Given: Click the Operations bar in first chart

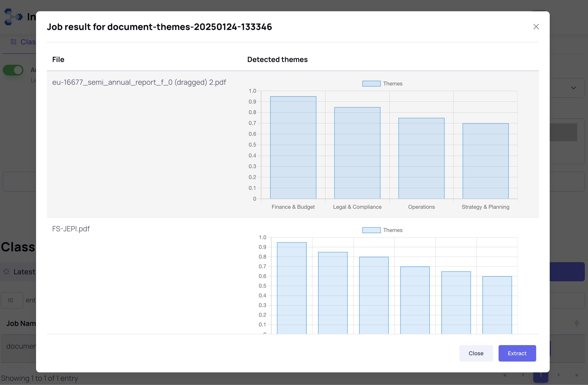Looking at the screenshot, I should [421, 158].
